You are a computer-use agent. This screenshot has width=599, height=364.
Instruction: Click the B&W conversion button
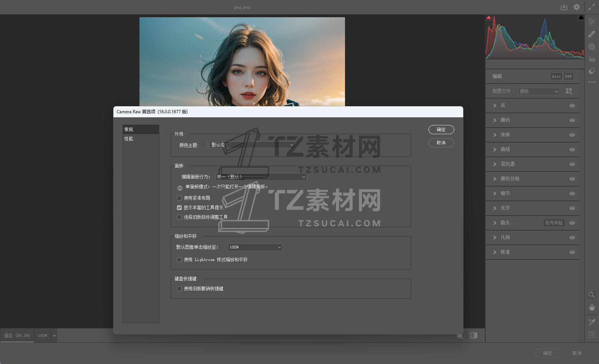point(568,76)
